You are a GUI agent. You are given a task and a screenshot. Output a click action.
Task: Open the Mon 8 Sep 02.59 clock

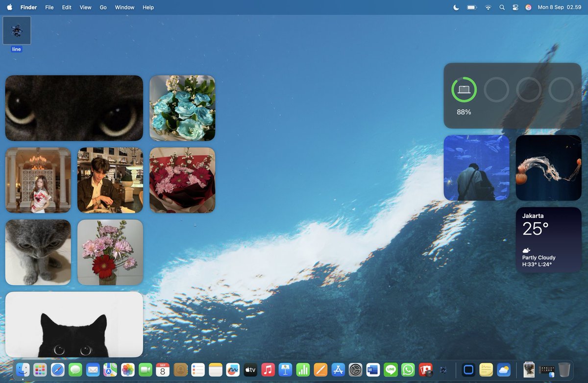(x=559, y=7)
